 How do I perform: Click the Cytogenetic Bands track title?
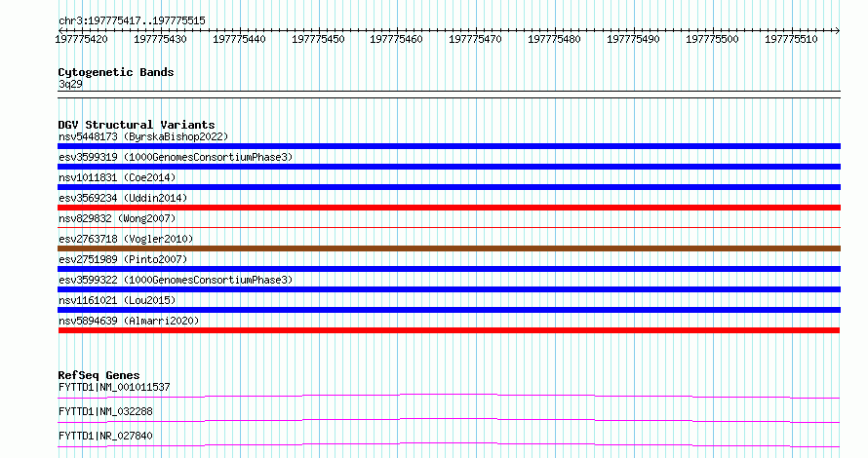coord(116,72)
